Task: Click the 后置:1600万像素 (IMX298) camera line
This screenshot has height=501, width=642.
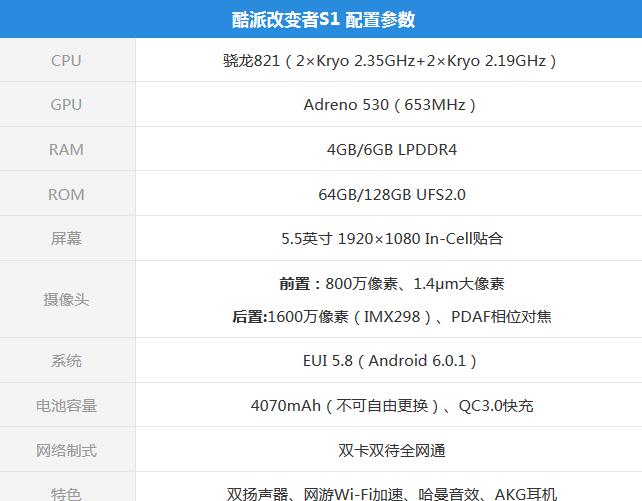Action: tap(392, 316)
